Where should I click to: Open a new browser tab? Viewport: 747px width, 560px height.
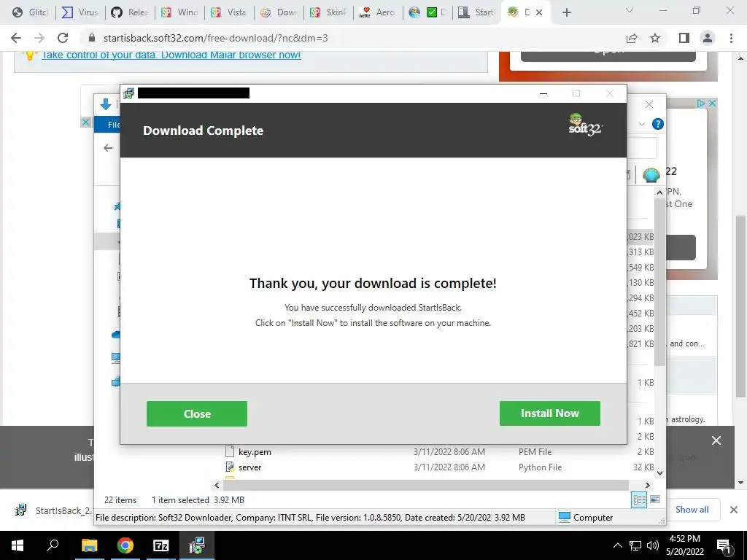coord(566,12)
